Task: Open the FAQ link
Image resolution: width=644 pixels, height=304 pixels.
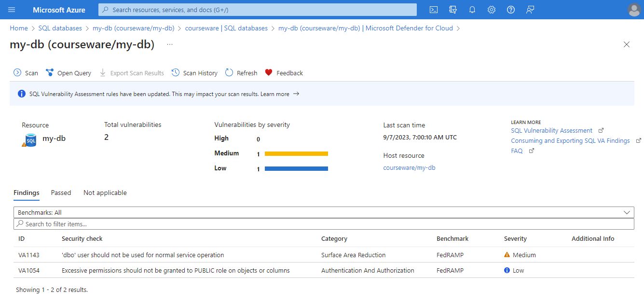Action: coord(517,151)
